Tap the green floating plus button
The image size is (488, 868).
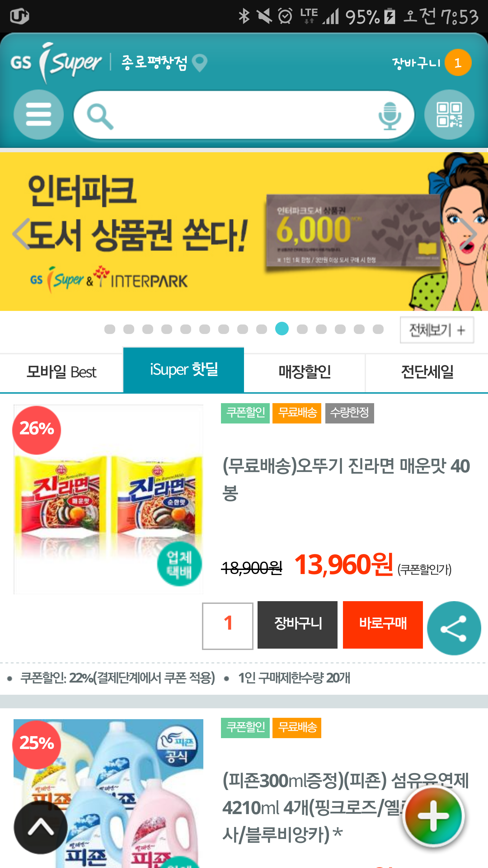(433, 816)
